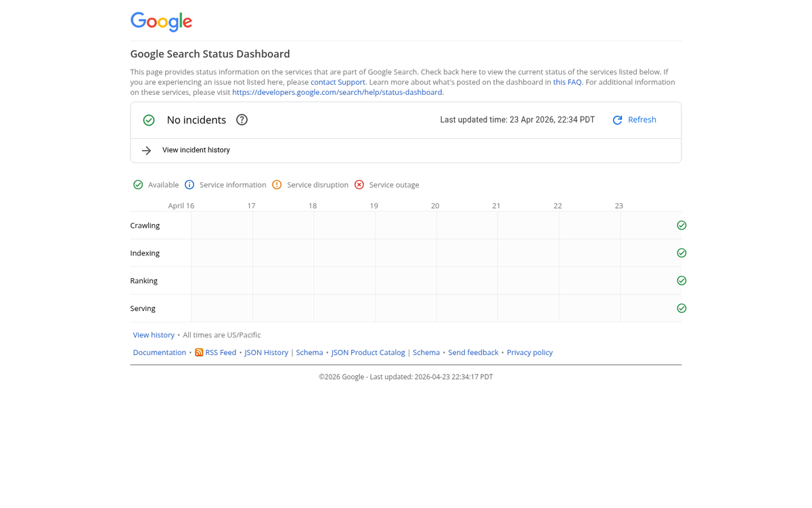Image resolution: width=812 pixels, height=508 pixels.
Task: Open the Privacy policy link
Action: [530, 352]
